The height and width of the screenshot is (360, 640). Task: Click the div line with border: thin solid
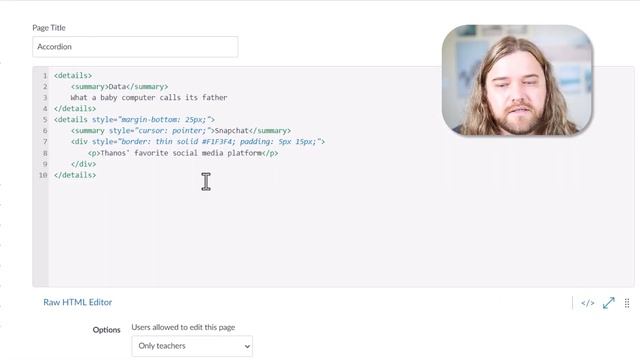click(x=198, y=142)
